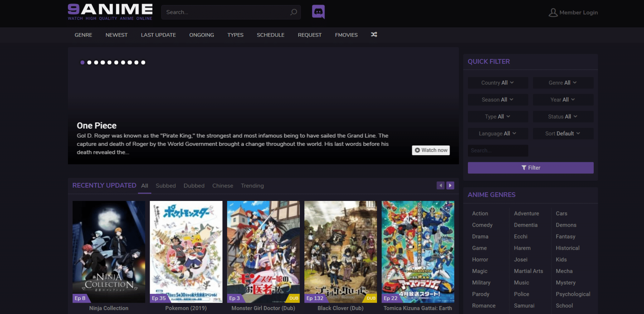Open the TYPES menu
The image size is (644, 314).
click(235, 35)
